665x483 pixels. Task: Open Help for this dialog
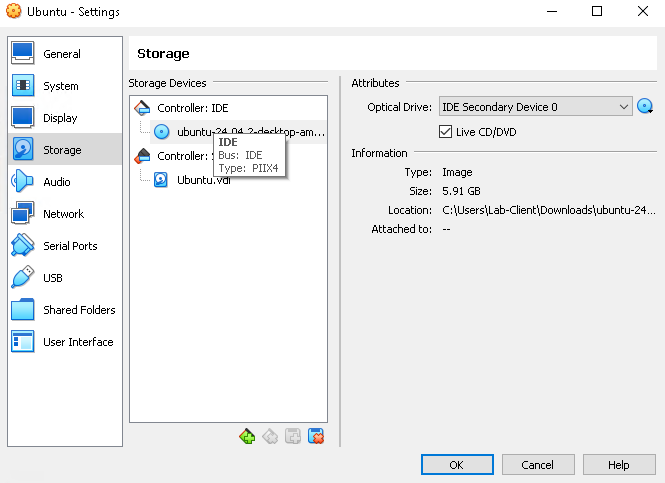619,465
